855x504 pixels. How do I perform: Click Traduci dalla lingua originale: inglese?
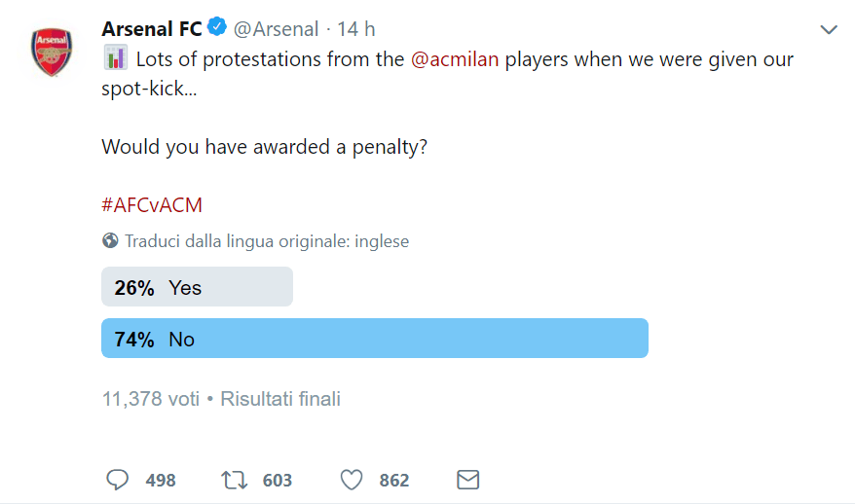click(267, 241)
